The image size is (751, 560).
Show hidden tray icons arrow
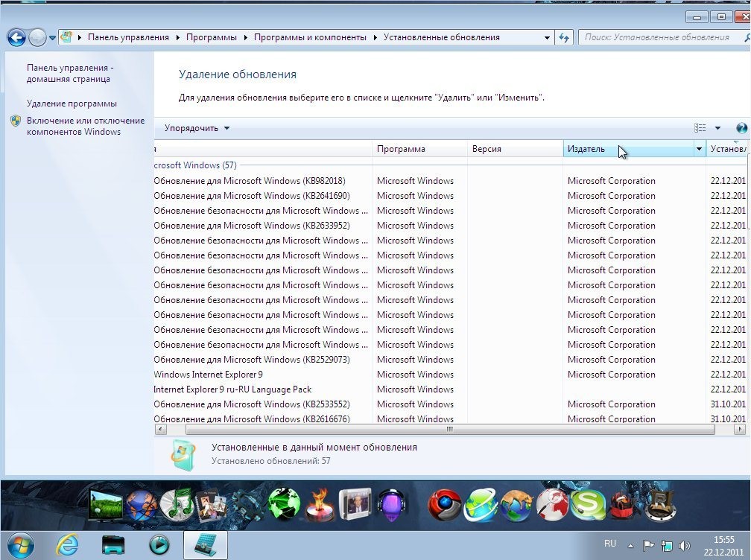point(630,546)
